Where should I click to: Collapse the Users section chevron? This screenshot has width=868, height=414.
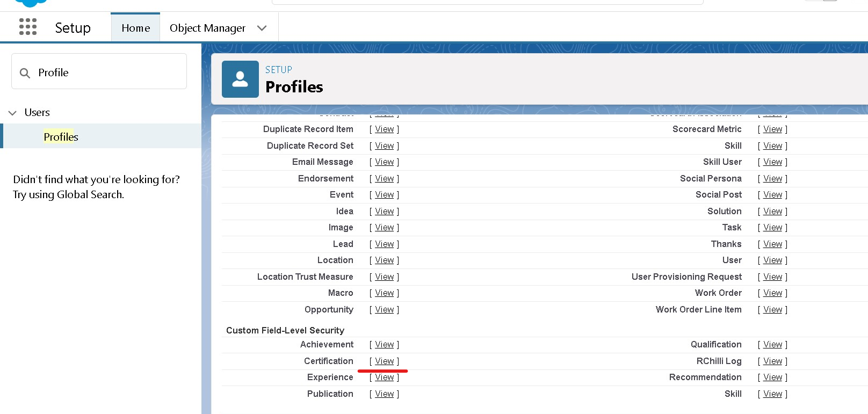pos(12,113)
